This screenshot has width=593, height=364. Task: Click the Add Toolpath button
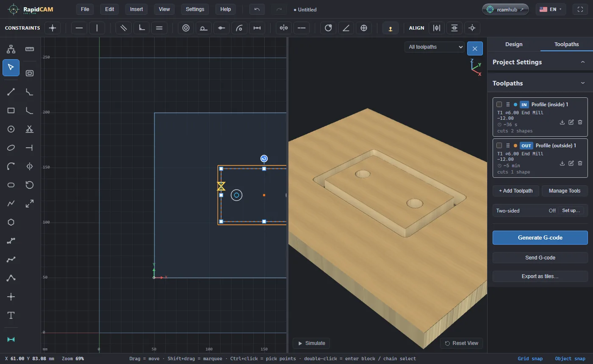point(516,191)
